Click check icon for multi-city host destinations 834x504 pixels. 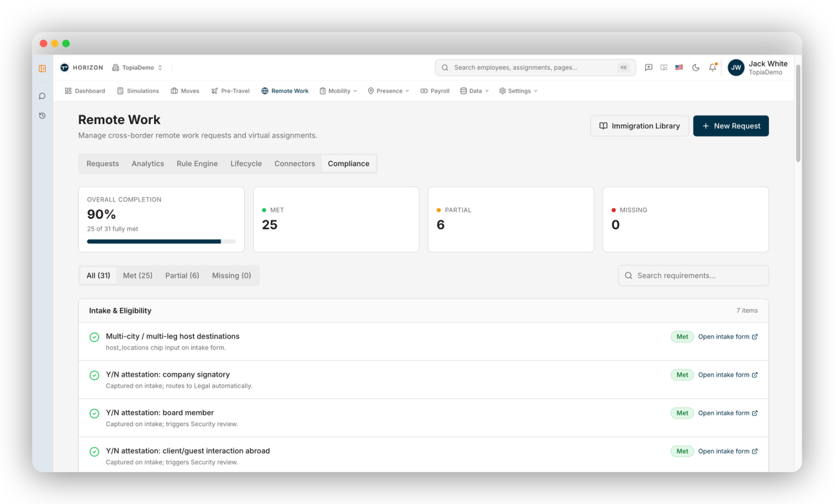[94, 337]
